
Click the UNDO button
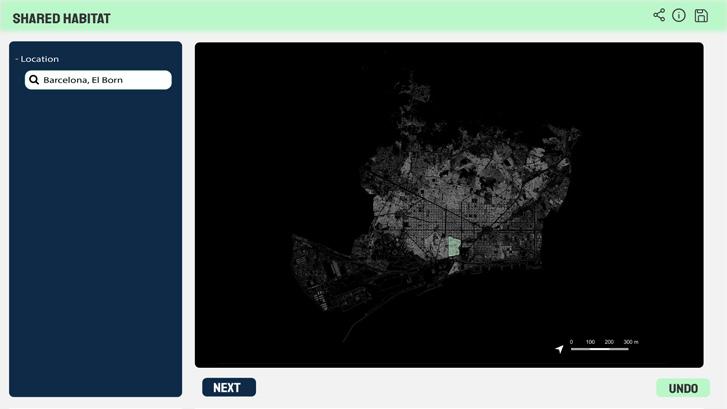click(683, 388)
